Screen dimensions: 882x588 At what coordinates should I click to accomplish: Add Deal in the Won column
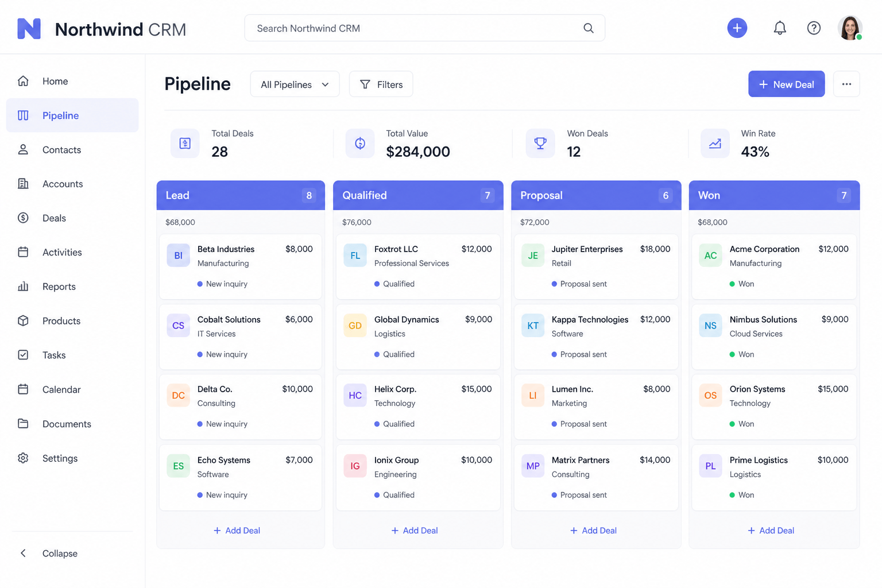(771, 531)
